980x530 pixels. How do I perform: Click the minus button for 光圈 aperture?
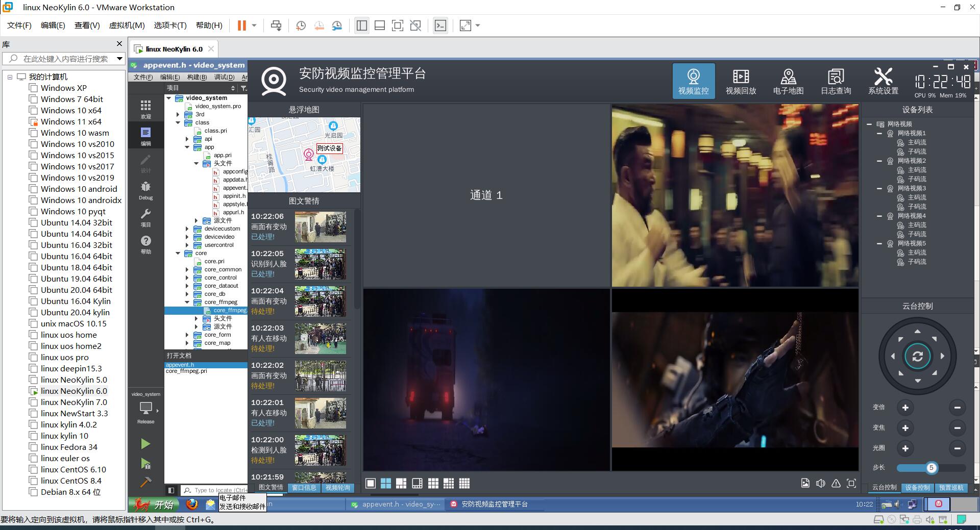click(957, 448)
